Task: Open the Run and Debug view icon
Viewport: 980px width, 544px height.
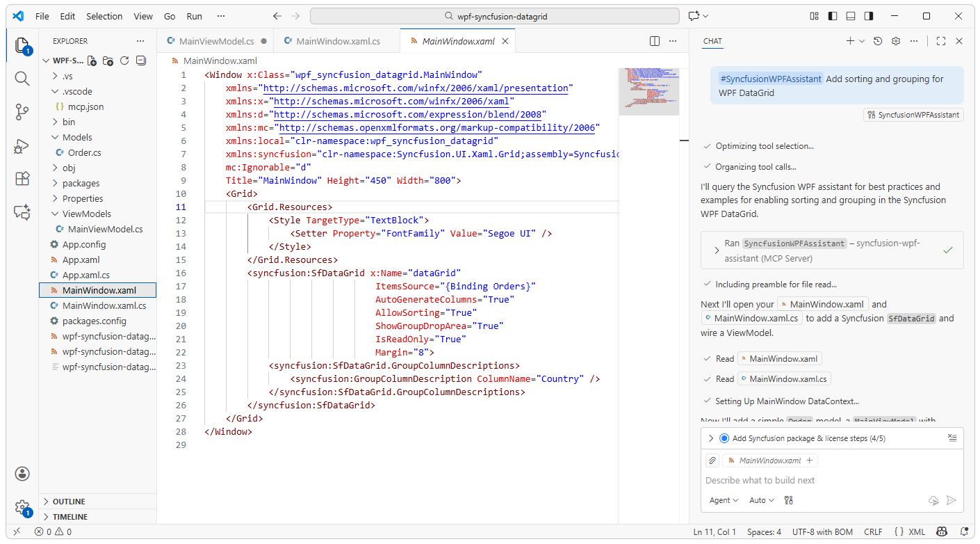Action: 22,146
